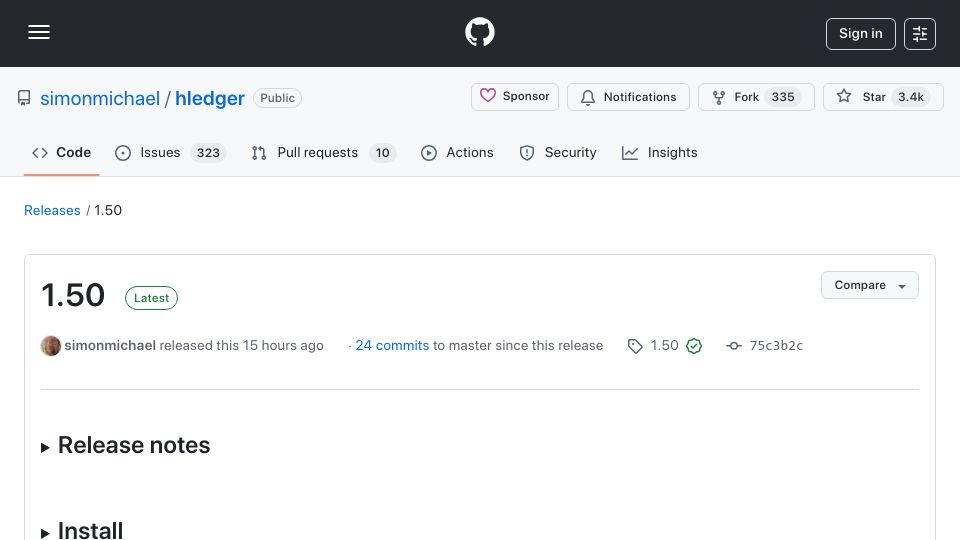The height and width of the screenshot is (540, 960).
Task: Select the Code tab
Action: (61, 152)
